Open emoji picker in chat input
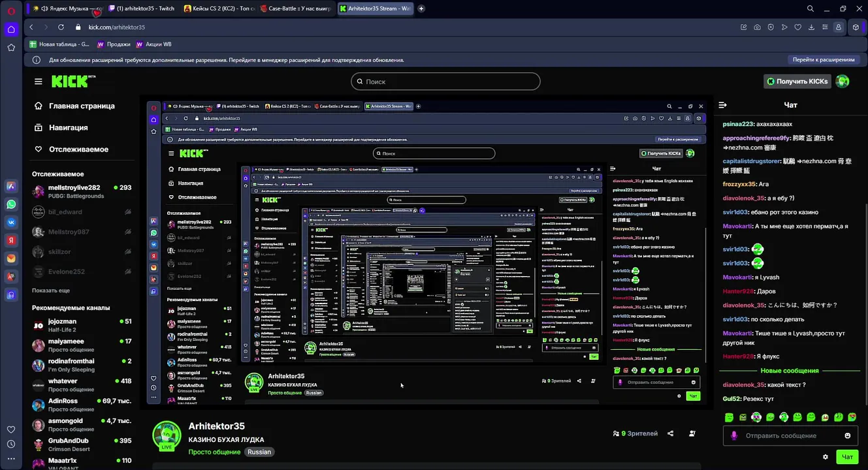The width and height of the screenshot is (868, 470). pos(848,435)
